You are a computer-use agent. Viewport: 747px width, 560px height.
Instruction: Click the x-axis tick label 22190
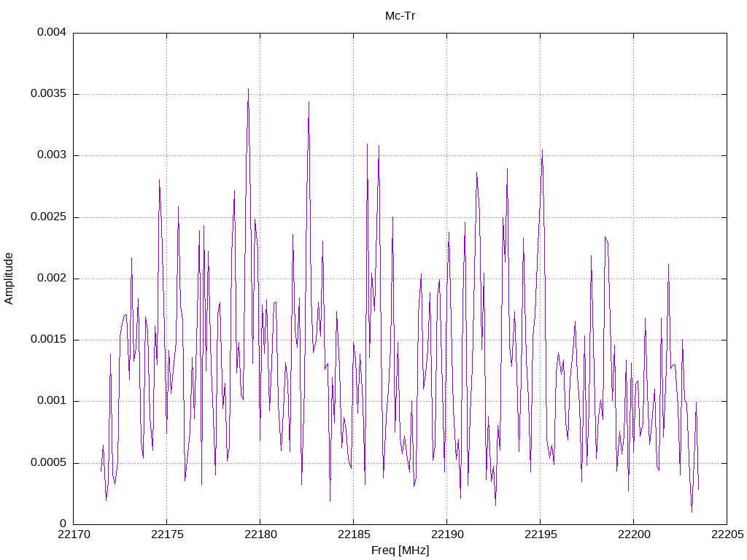click(x=447, y=534)
